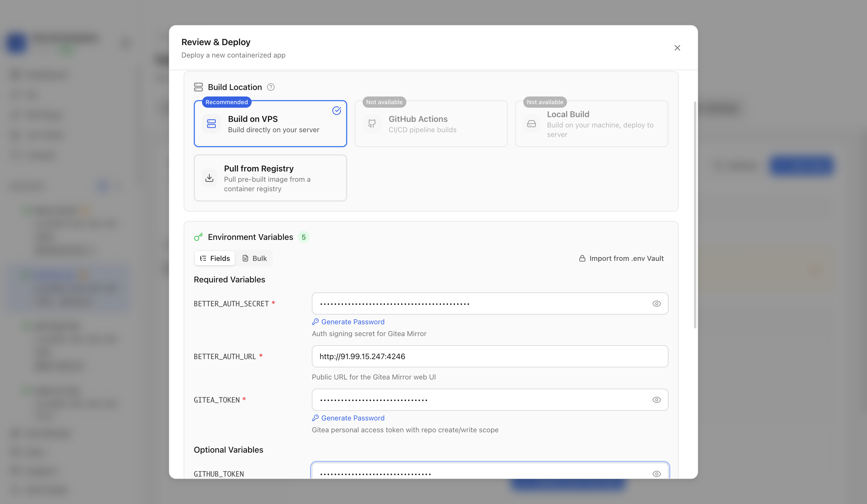Viewport: 867px width, 504px height.
Task: Click 'Auth signing secret for Gitea Mirror' text
Action: (369, 334)
